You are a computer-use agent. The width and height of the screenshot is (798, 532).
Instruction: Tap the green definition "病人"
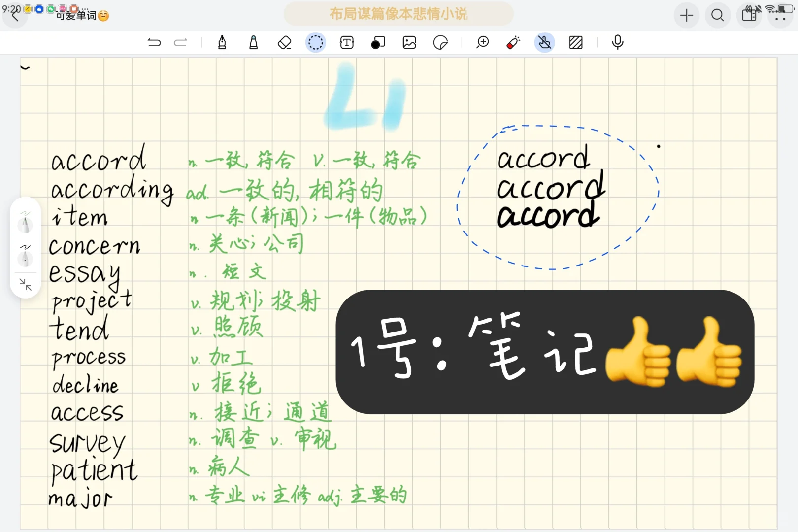coord(229,466)
